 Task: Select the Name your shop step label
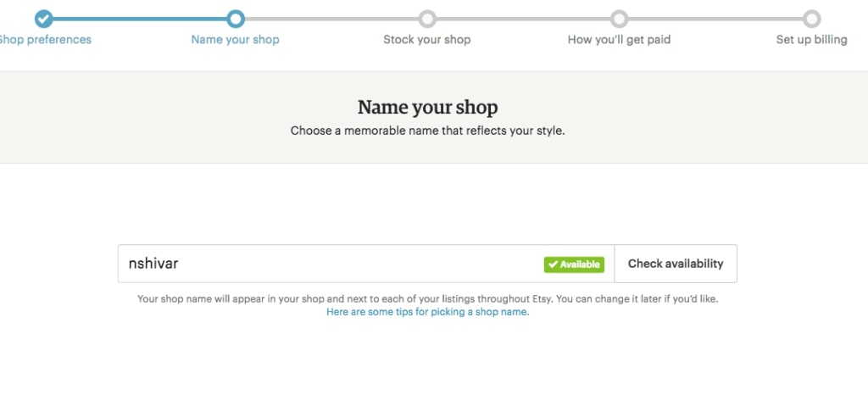(x=236, y=40)
